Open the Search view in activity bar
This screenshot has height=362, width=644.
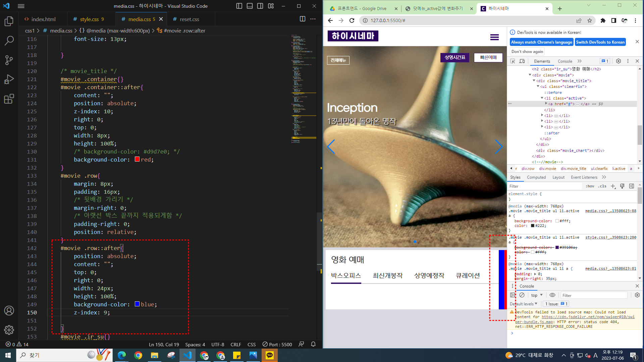coord(9,41)
